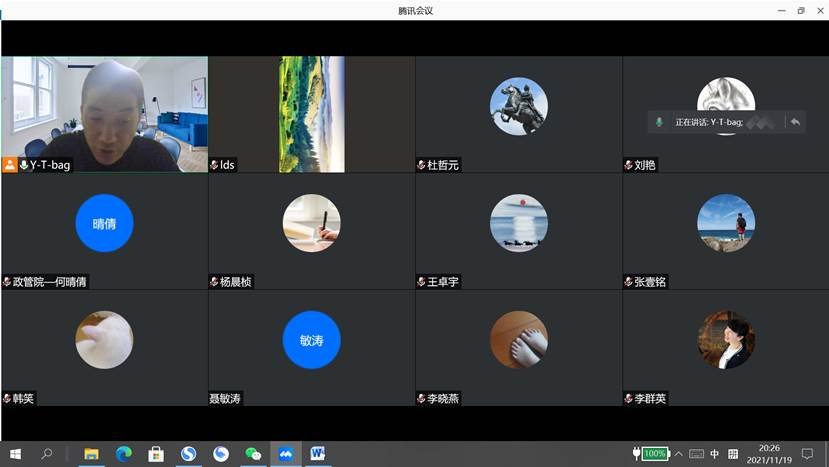Click the reply arrow in the speaking indicator

point(795,122)
